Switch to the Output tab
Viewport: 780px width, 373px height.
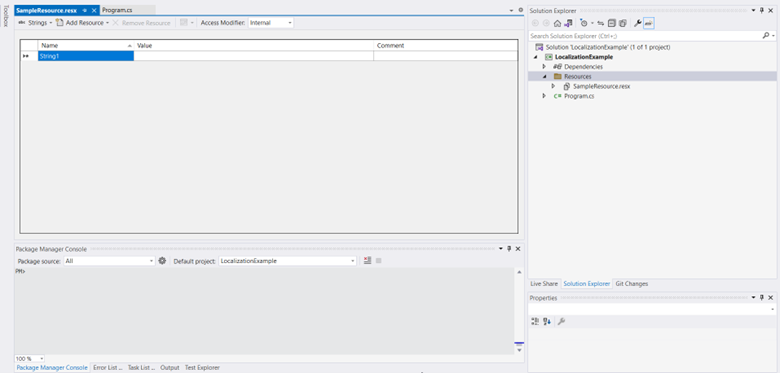click(x=170, y=368)
